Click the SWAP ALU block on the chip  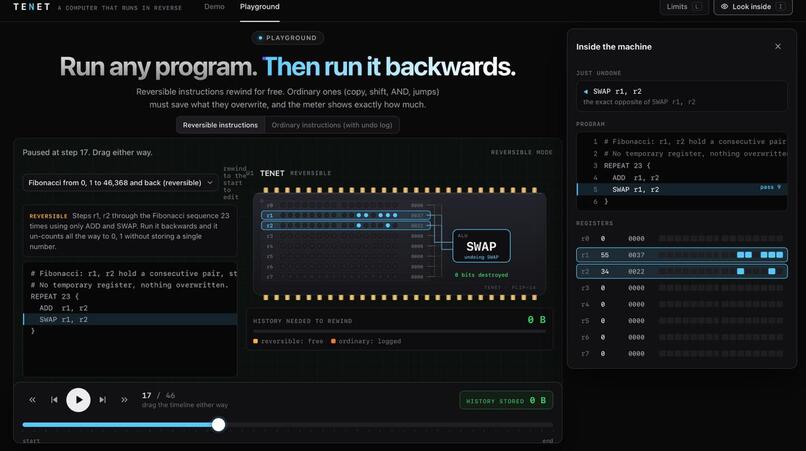481,246
